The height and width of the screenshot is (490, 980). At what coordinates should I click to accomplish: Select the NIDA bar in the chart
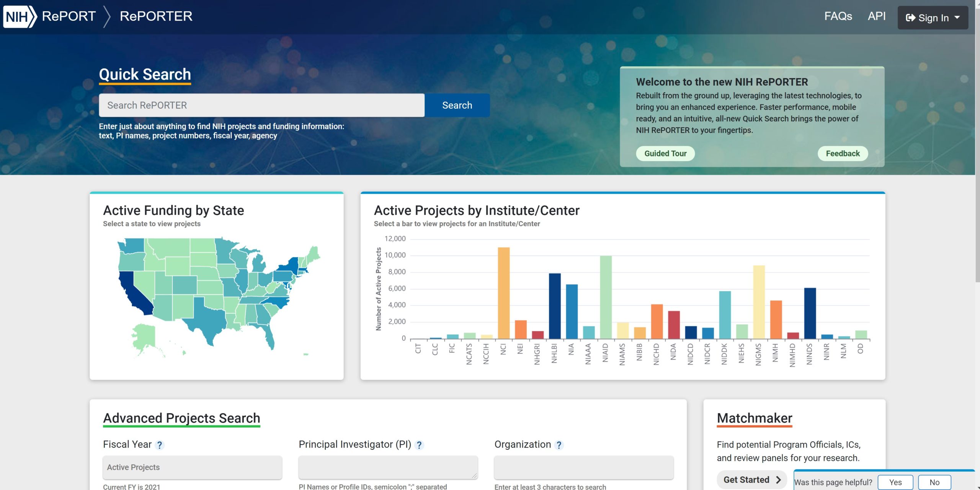674,325
